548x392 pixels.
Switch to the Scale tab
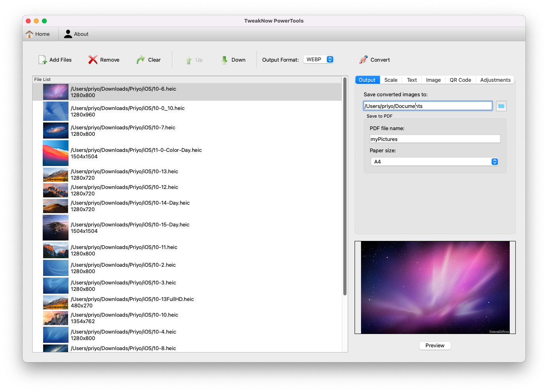point(390,80)
